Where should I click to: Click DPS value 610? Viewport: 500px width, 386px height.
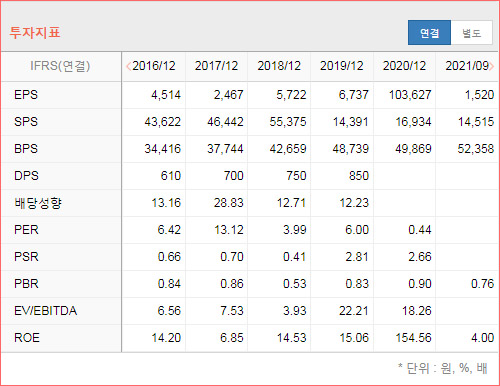[x=171, y=176]
